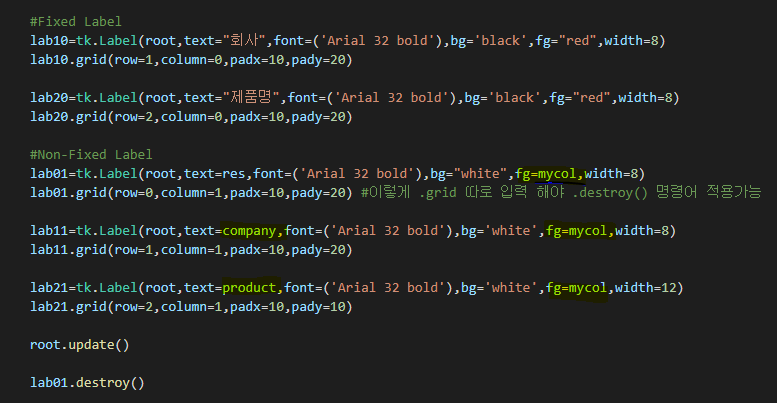777x403 pixels.
Task: Click the Korean comment about .destroy()
Action: coord(561,192)
